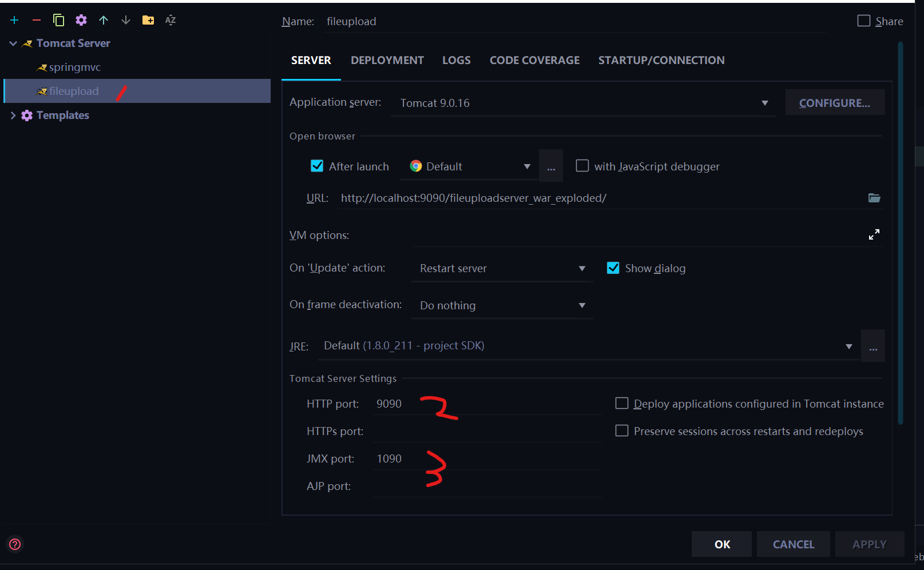Switch to the Server tab

click(311, 61)
